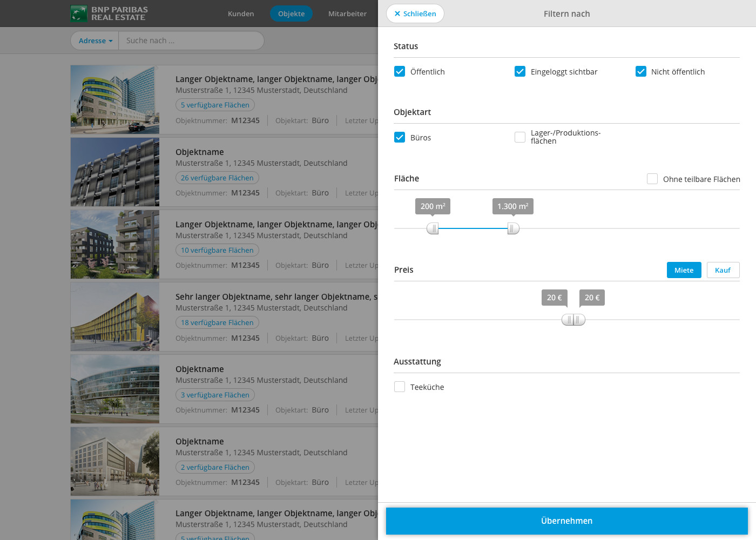756x540 pixels.
Task: Click the right price slider handle
Action: point(579,320)
